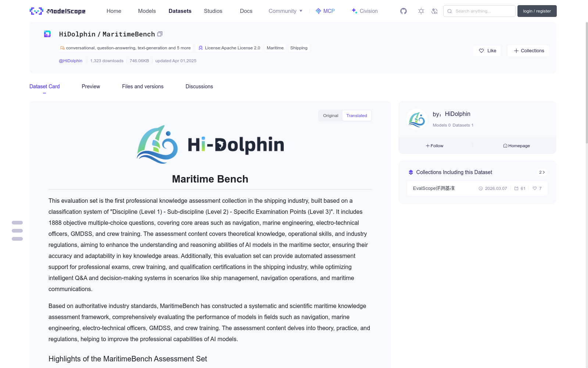
Task: Go to Home in navigation
Action: [114, 11]
